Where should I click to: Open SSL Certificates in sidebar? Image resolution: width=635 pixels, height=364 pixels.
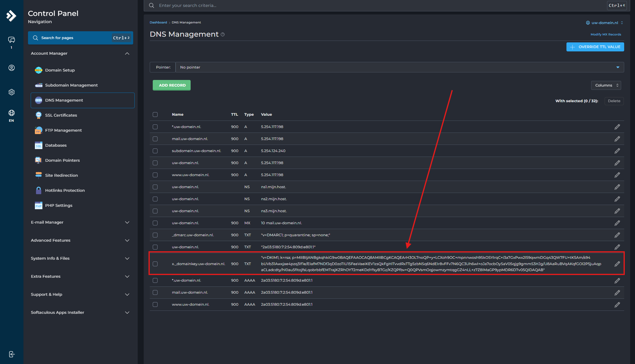61,115
